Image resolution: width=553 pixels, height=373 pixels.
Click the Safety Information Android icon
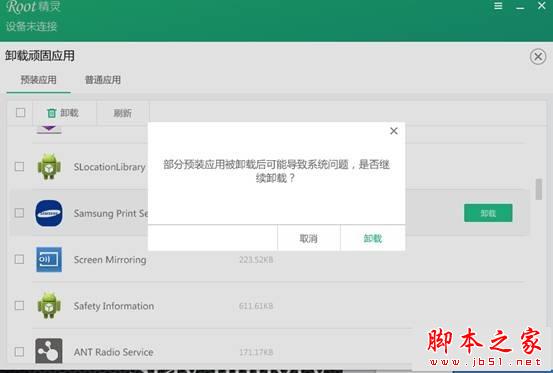(x=49, y=305)
